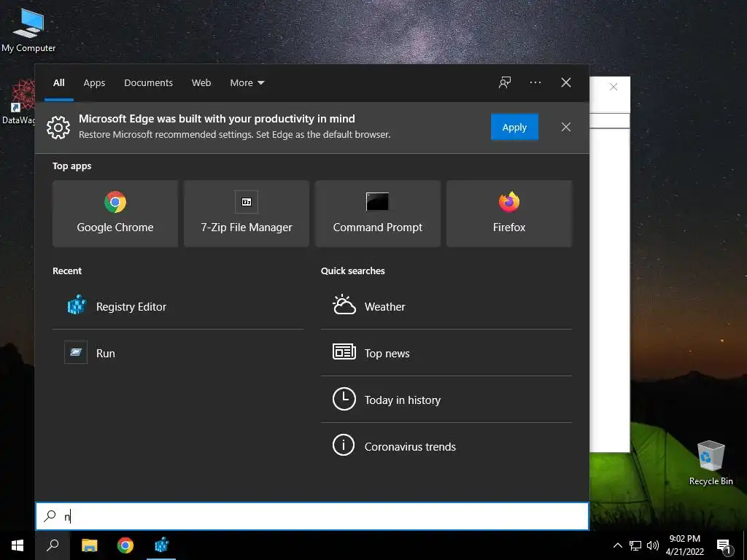Open Registry Editor from Recent
This screenshot has height=560, width=747.
178,306
